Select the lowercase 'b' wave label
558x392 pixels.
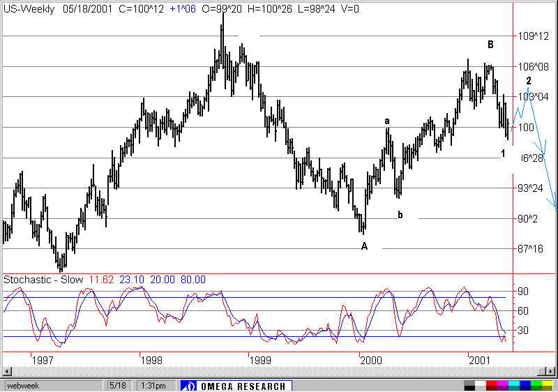[x=400, y=215]
